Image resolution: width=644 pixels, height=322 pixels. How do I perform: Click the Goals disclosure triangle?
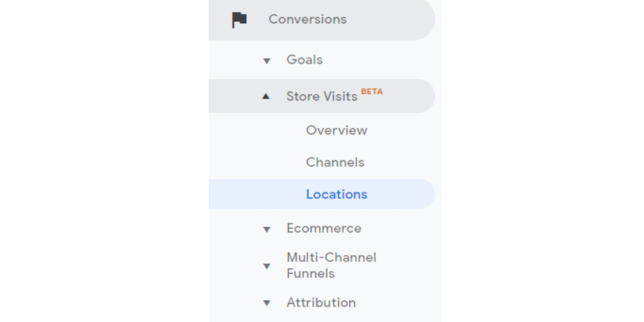[267, 61]
